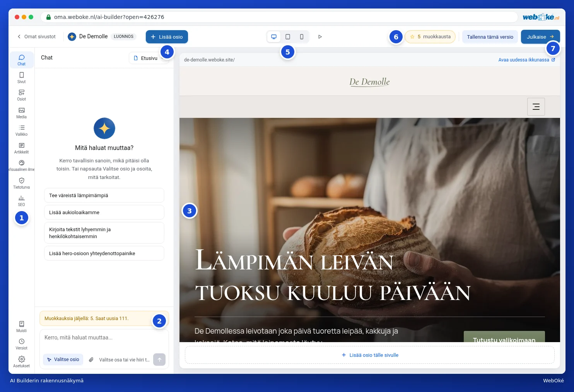Image resolution: width=574 pixels, height=392 pixels.
Task: Open the site hamburger menu
Action: point(536,107)
